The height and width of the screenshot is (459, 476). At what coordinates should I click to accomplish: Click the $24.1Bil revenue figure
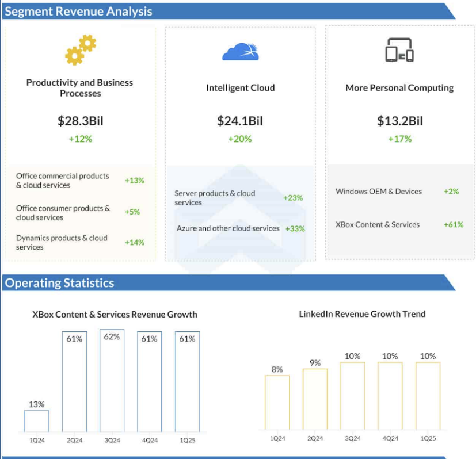240,121
